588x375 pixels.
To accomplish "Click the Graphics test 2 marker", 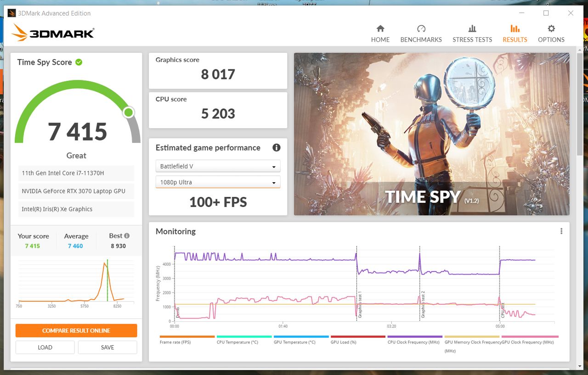I will pos(423,305).
